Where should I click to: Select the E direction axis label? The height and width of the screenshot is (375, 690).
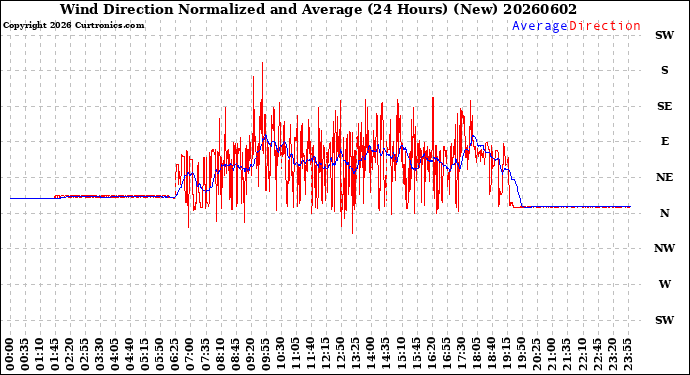pyautogui.click(x=664, y=141)
